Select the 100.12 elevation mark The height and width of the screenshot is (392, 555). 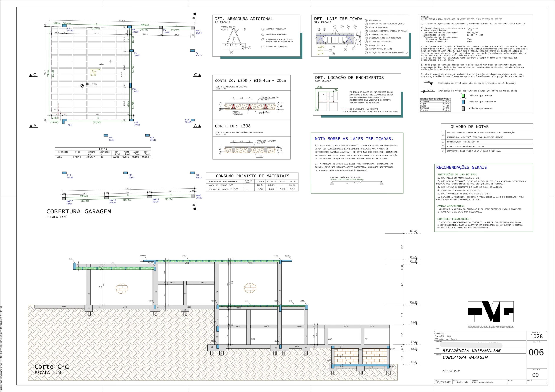click(x=413, y=302)
